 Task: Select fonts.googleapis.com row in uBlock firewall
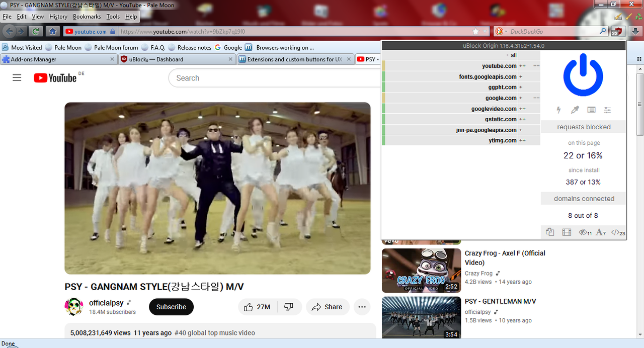[461, 76]
